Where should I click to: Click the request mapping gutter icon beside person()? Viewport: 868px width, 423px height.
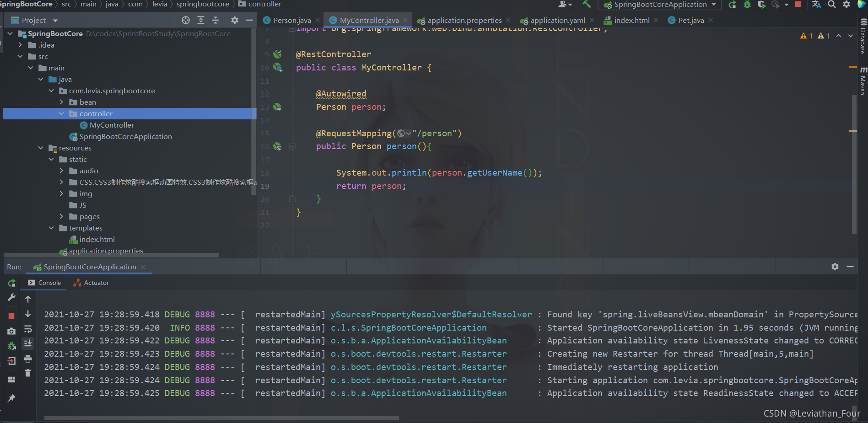tap(277, 146)
